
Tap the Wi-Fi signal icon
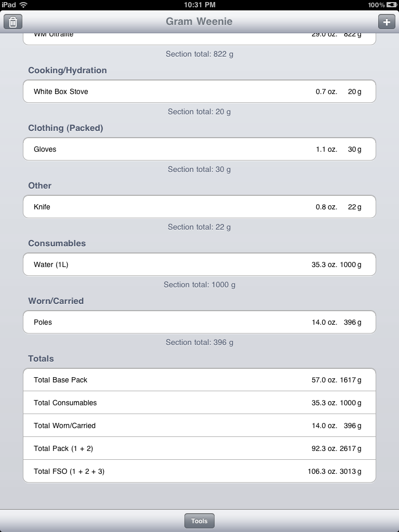coord(23,5)
